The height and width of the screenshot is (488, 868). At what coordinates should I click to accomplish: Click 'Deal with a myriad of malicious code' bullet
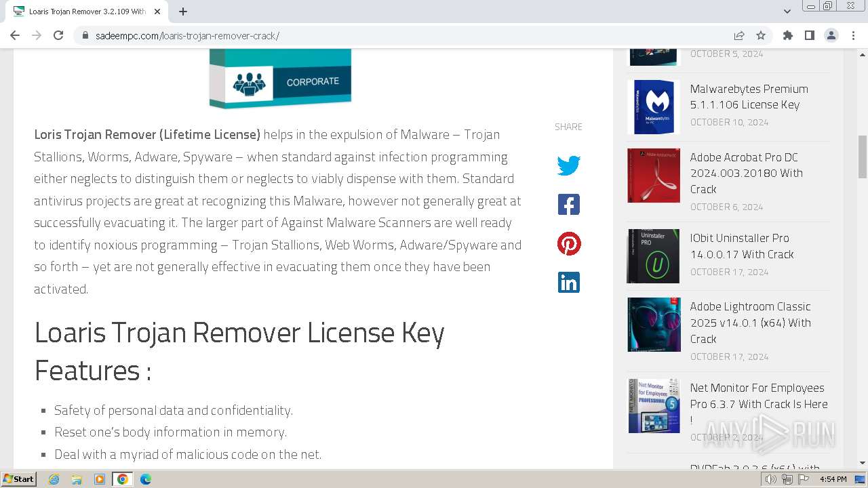tap(188, 454)
